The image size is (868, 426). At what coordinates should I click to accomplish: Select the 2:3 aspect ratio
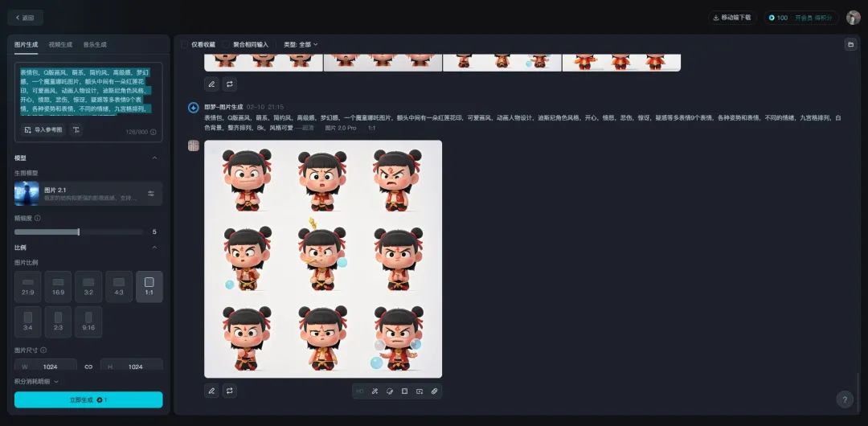point(58,322)
